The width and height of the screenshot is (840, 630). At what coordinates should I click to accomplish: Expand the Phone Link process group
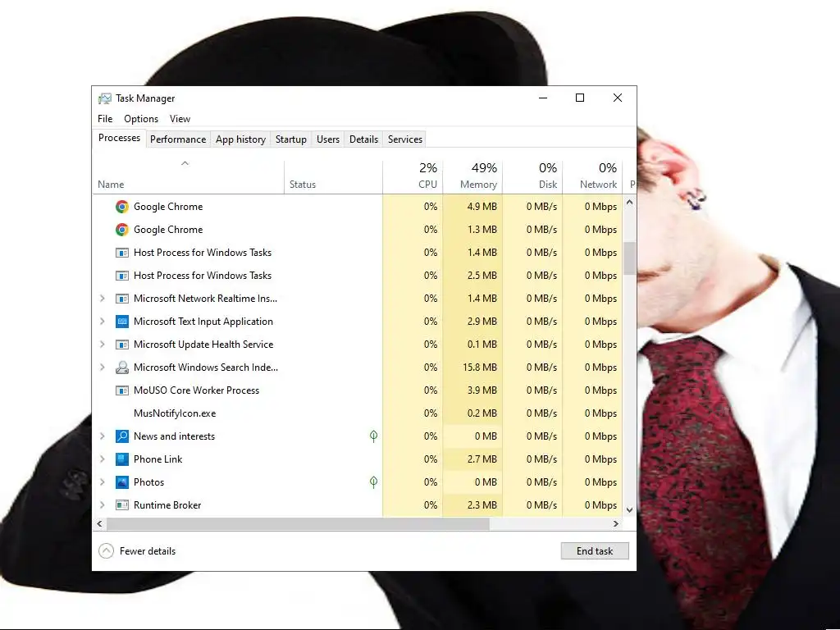(103, 459)
